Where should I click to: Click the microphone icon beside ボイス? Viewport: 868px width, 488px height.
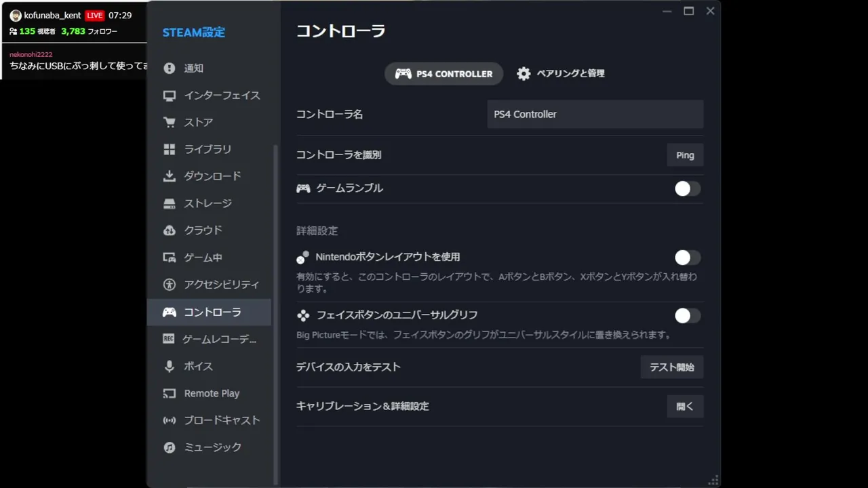(x=170, y=366)
